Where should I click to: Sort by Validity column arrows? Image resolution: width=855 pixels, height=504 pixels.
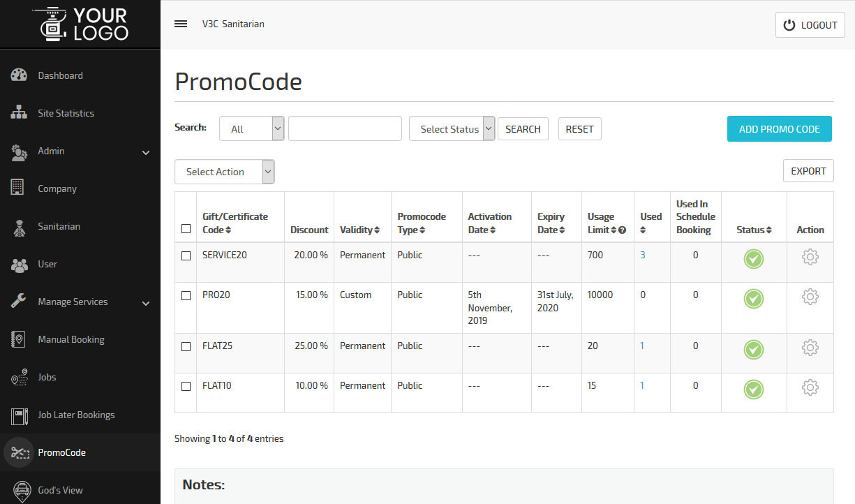[x=377, y=230]
